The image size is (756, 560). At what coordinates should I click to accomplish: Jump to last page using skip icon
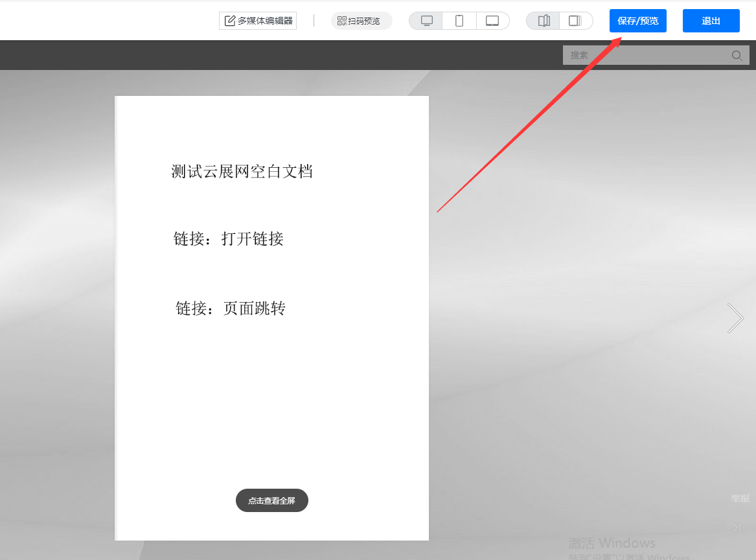tap(737, 528)
